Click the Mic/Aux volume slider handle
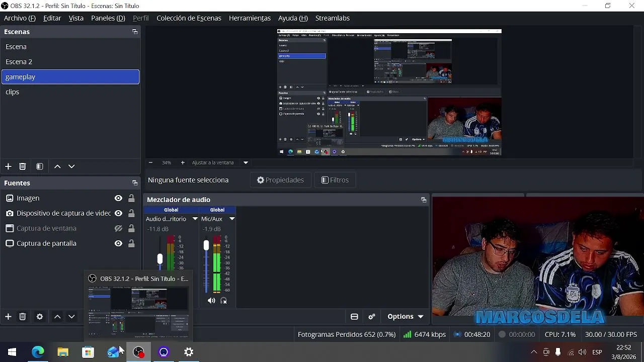 click(x=206, y=245)
